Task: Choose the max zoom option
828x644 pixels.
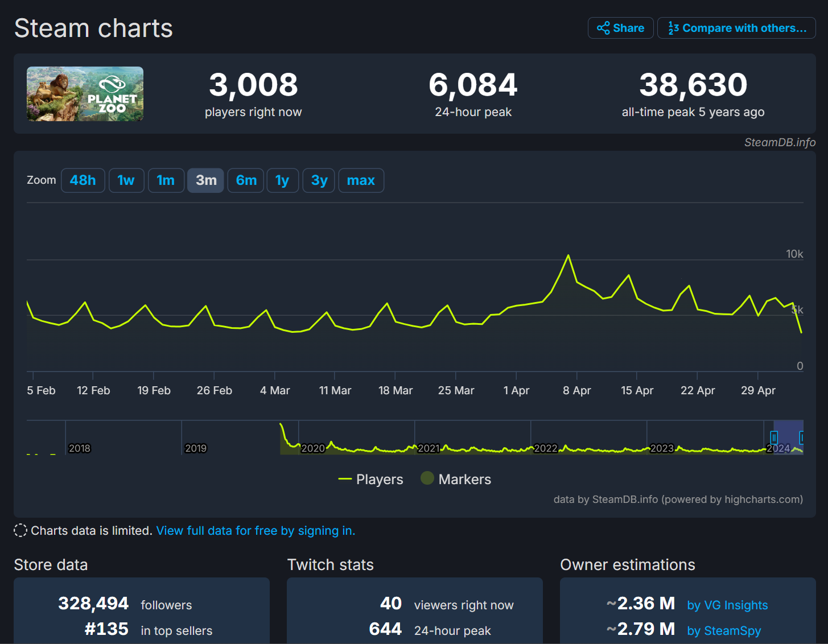Action: tap(361, 180)
